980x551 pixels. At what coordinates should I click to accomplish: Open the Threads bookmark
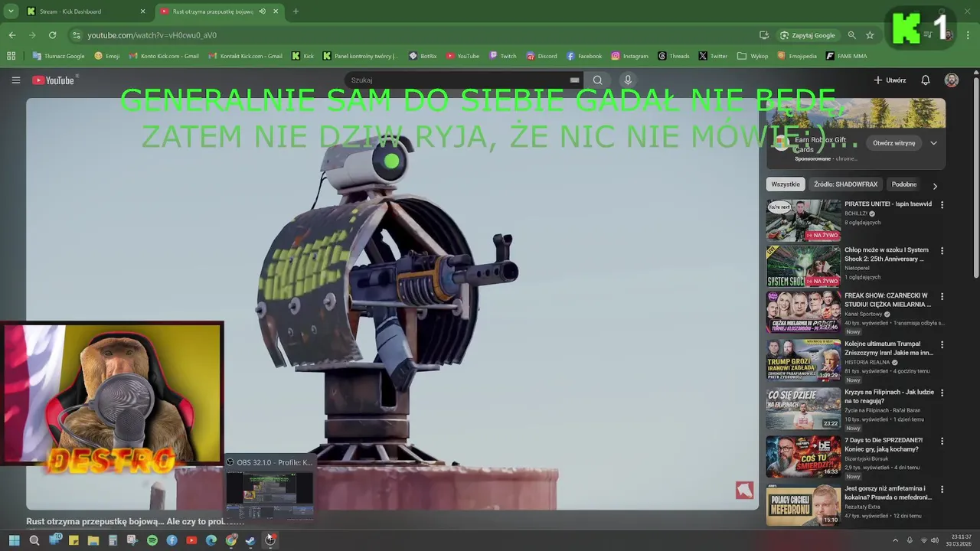(673, 56)
